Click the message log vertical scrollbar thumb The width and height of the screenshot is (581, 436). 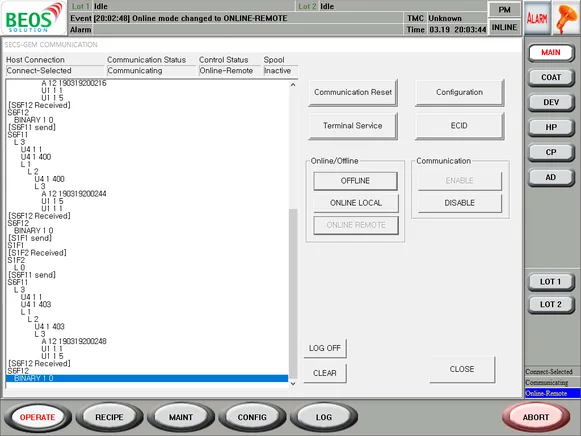point(293,294)
